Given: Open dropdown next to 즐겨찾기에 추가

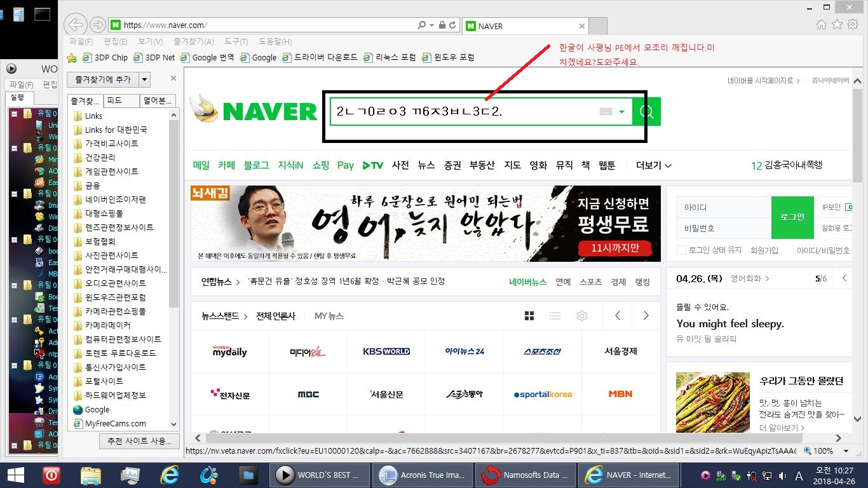Looking at the screenshot, I should click(x=145, y=79).
